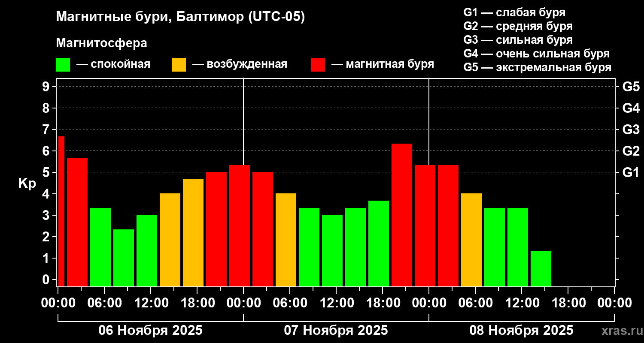Click the yellow 'возбужденная' legend swatch
The height and width of the screenshot is (343, 644).
point(179,65)
